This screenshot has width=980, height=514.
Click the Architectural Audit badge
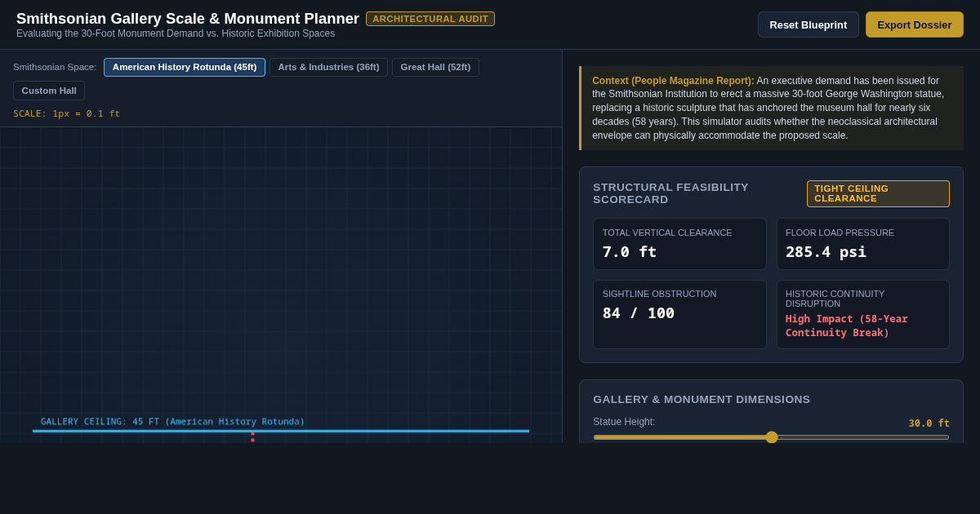pos(430,19)
